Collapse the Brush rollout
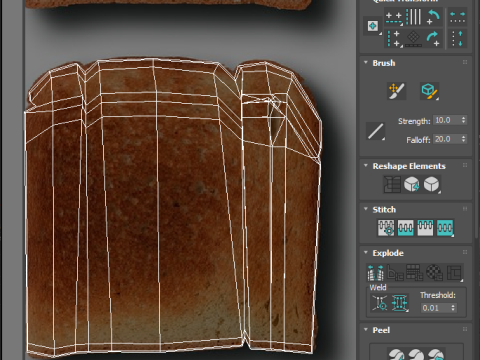The height and width of the screenshot is (360, 480). [366, 63]
